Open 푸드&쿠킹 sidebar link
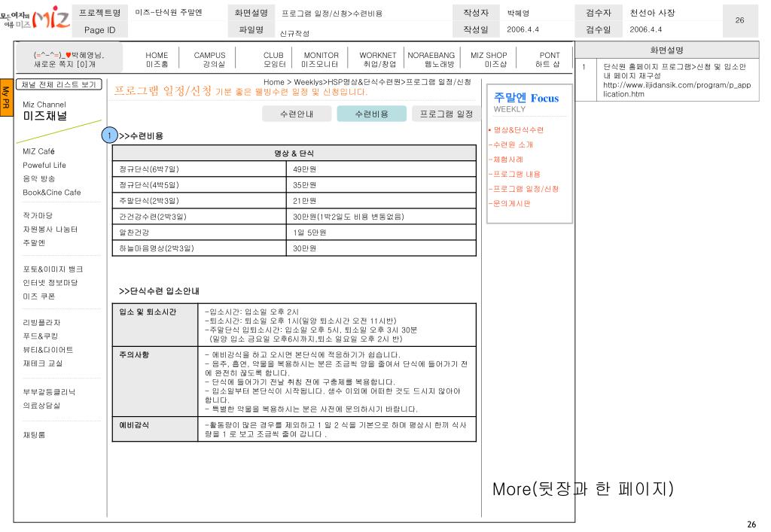The width and height of the screenshot is (771, 532). (40, 336)
